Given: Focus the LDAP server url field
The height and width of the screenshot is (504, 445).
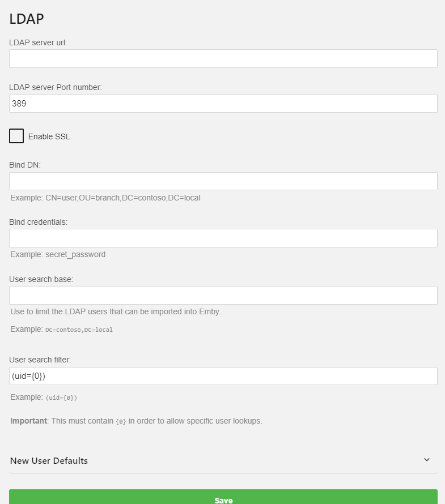Looking at the screenshot, I should click(x=223, y=58).
